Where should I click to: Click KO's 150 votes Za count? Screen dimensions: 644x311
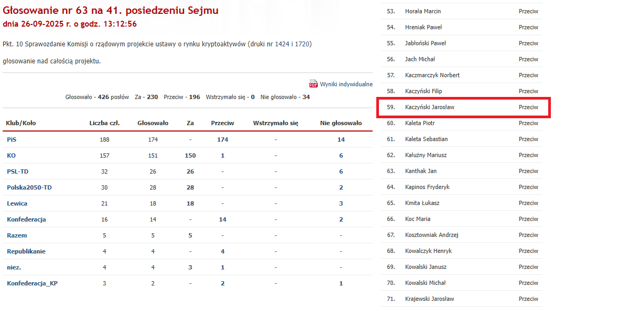(190, 155)
